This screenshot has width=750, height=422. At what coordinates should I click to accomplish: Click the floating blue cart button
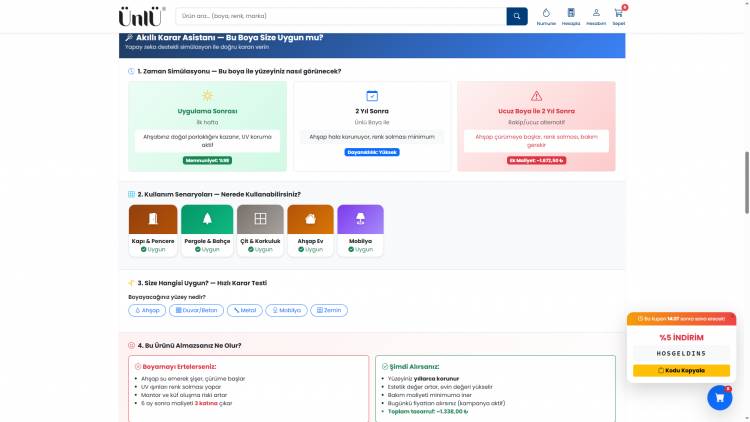pyautogui.click(x=719, y=398)
